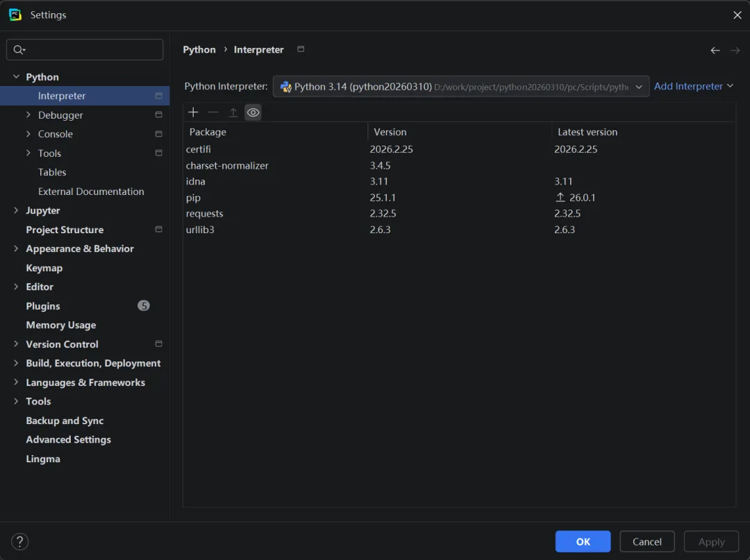This screenshot has width=750, height=560.
Task: Click the back navigation arrow
Action: point(715,50)
